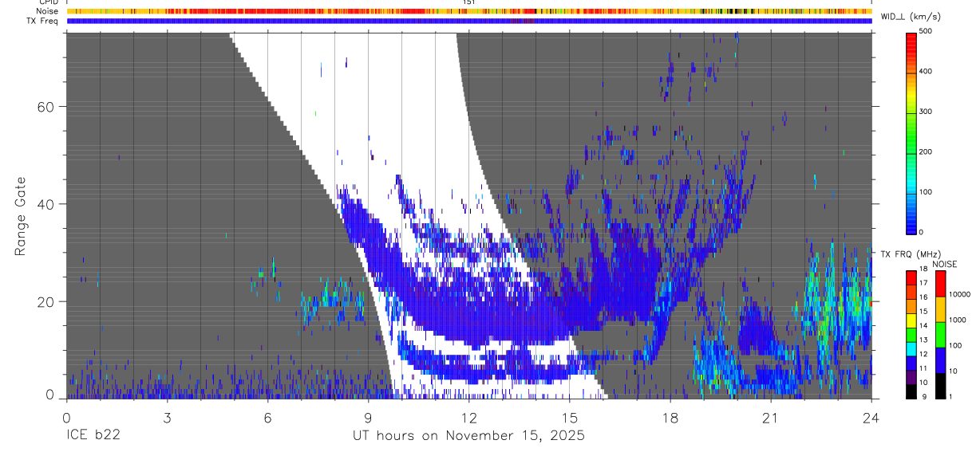Screen dimensions: 980x452
Task: Click the NOISE color scale bar
Action: point(940,335)
